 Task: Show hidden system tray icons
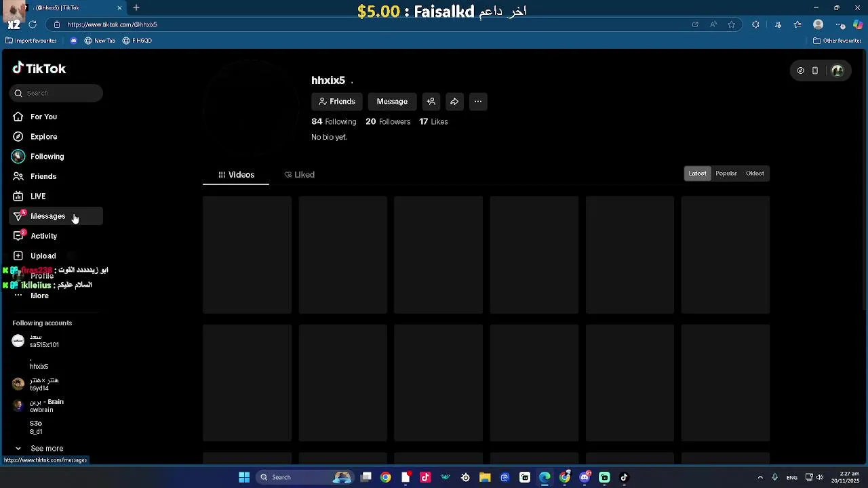[760, 477]
